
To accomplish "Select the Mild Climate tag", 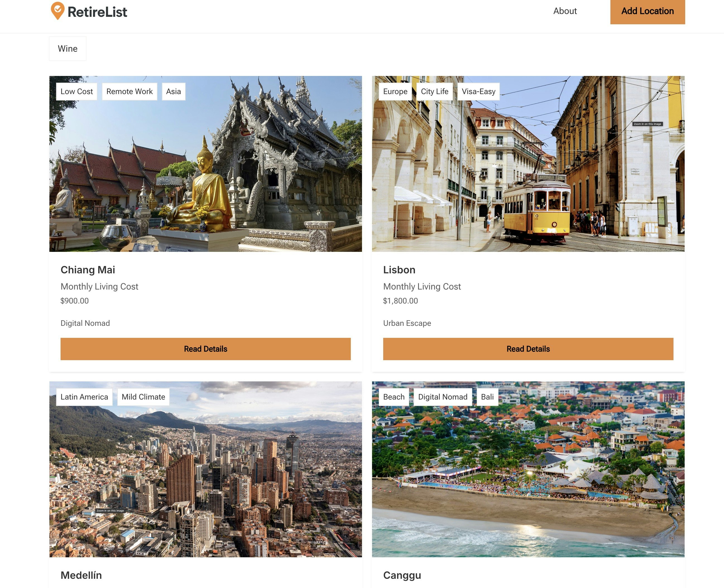I will (143, 397).
